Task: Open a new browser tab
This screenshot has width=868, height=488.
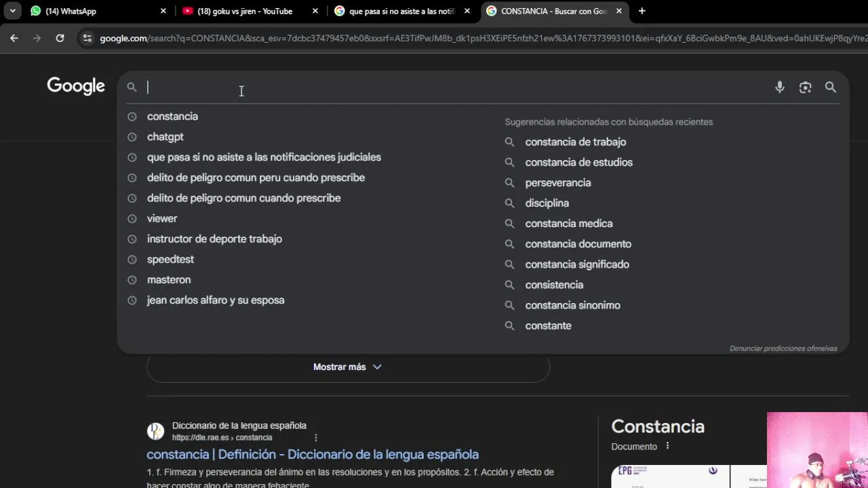Action: click(x=642, y=11)
